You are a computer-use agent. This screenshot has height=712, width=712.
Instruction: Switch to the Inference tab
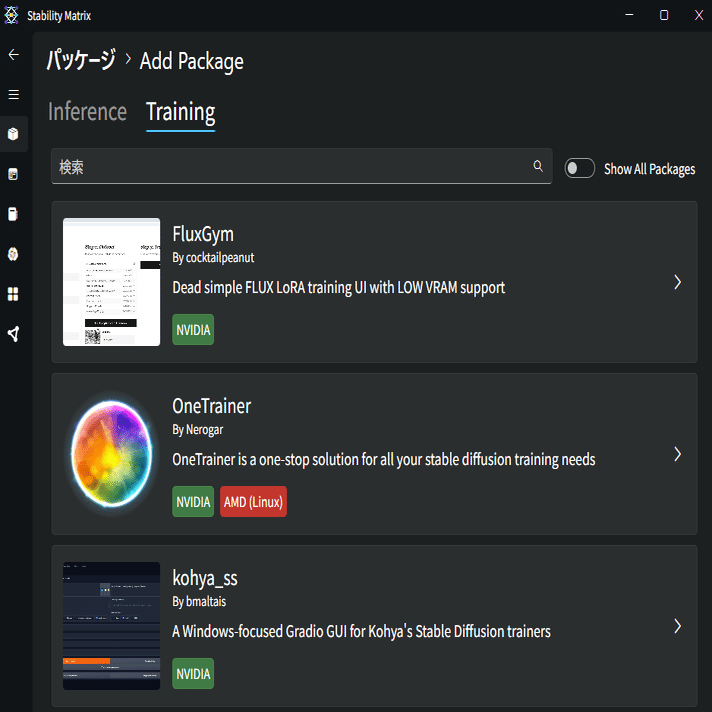point(88,112)
